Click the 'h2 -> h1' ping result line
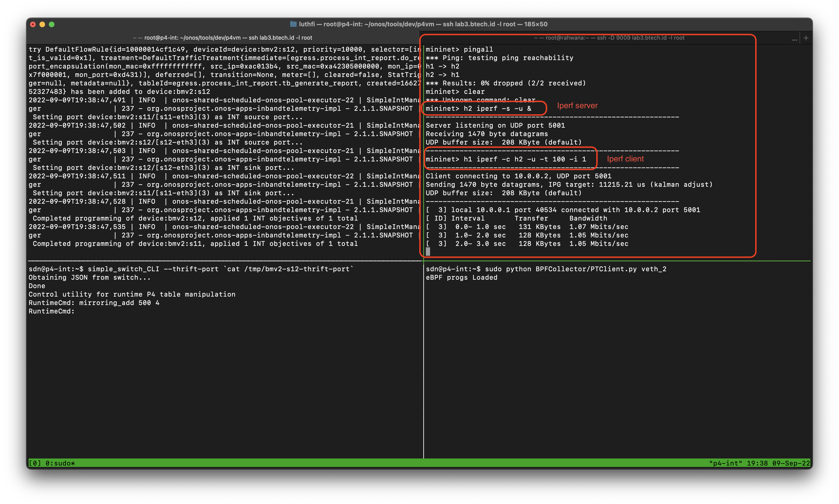839x504 pixels. 442,75
